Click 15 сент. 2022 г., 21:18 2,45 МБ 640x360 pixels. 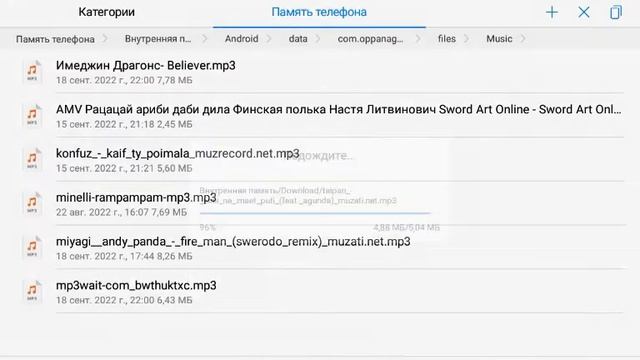tap(124, 124)
